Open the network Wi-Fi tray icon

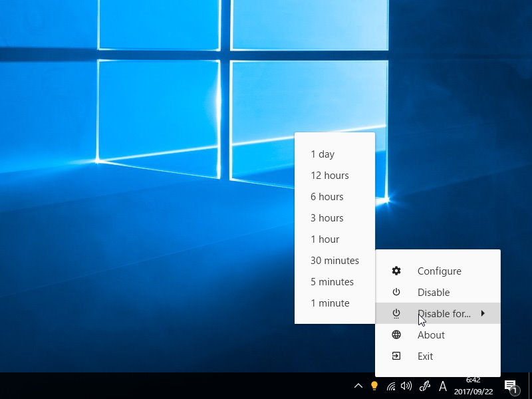point(391,386)
